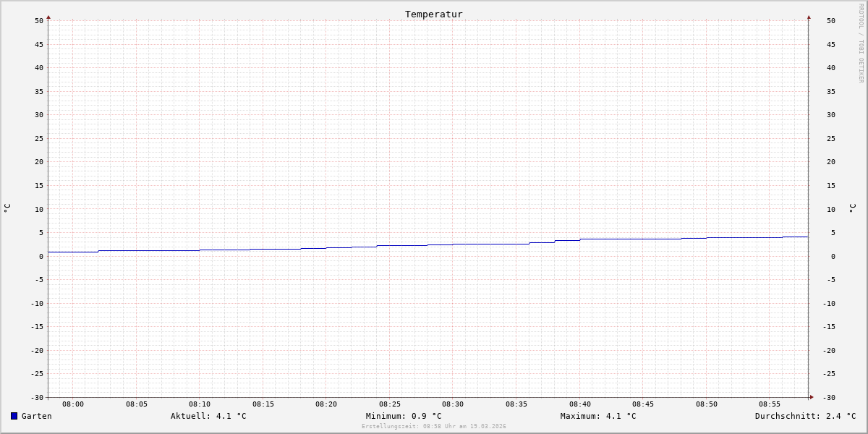
Task: Click the Garten legend label
Action: click(37, 416)
